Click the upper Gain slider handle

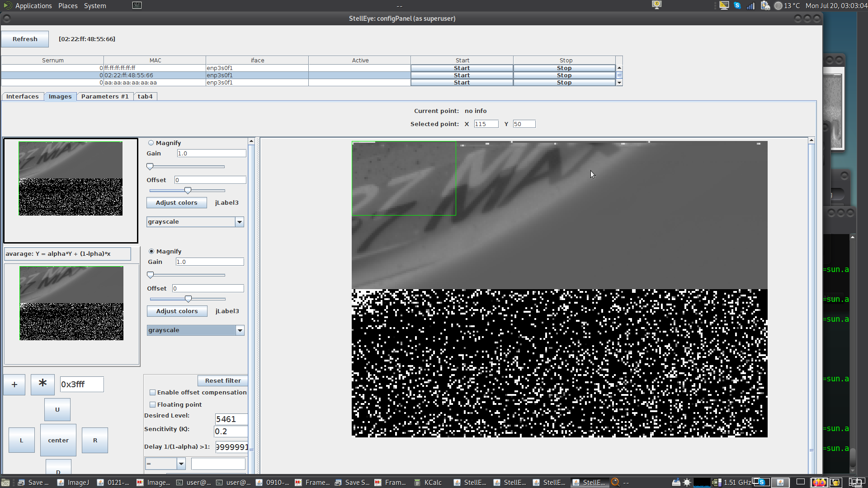coord(150,167)
